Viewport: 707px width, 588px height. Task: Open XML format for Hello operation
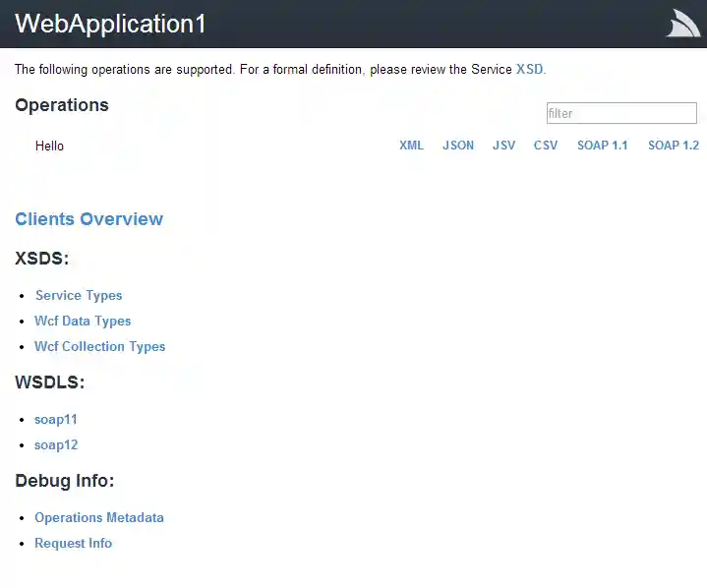click(x=411, y=146)
